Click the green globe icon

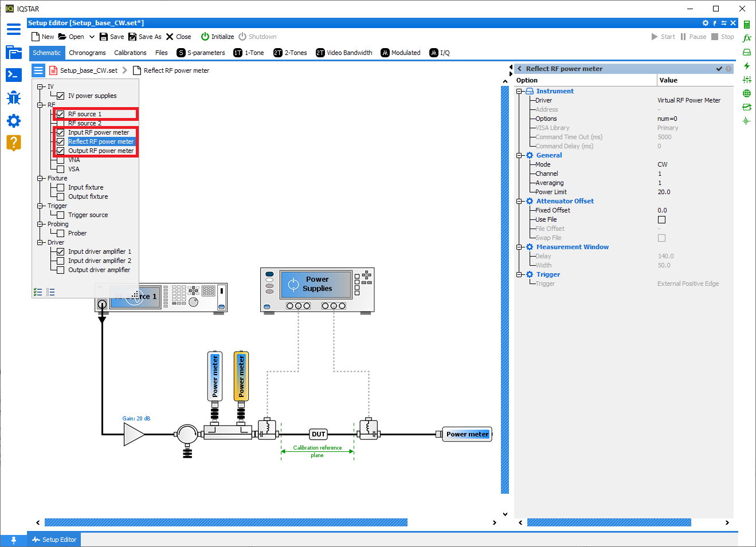tap(747, 93)
